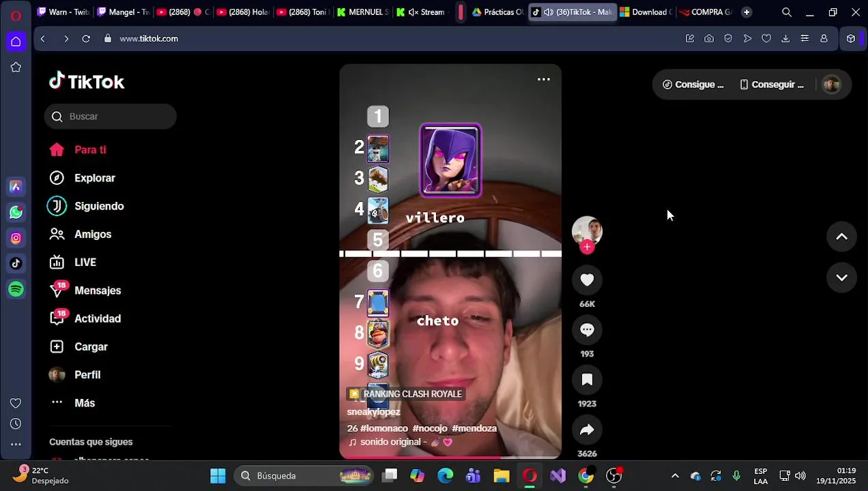This screenshot has height=491, width=868.
Task: Open Windows Start menu
Action: tap(218, 476)
